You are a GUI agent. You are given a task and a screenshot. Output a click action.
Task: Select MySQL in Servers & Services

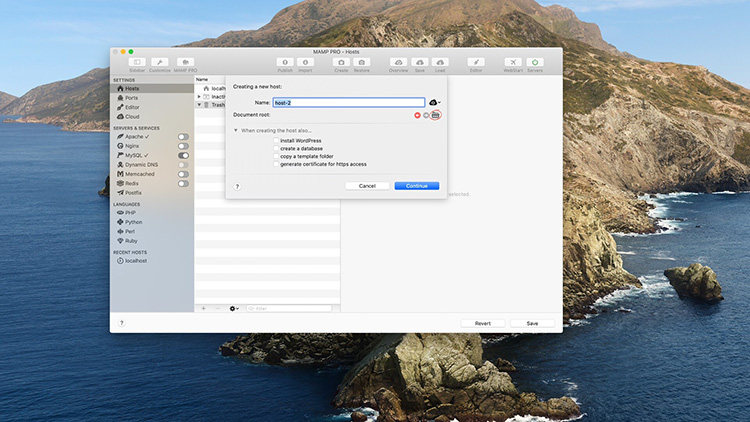(132, 155)
